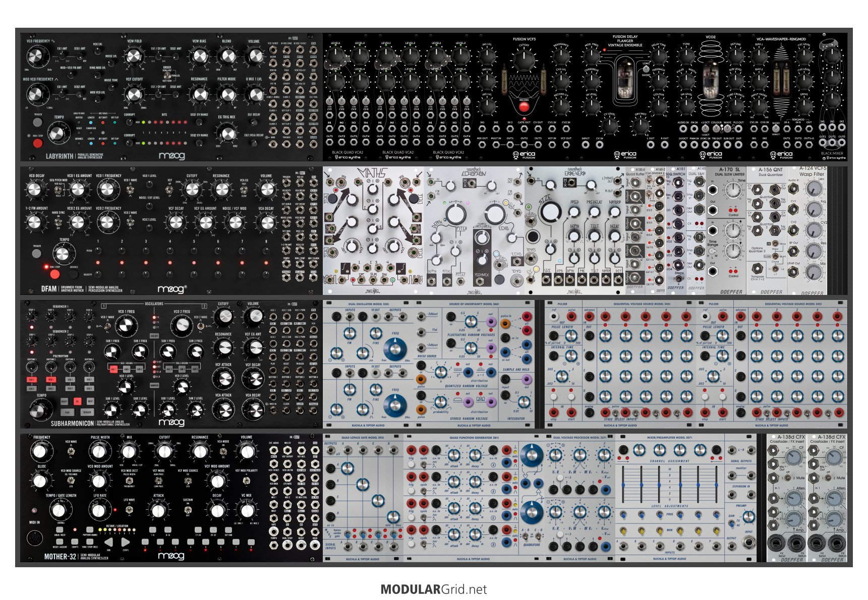Click the Volume knob on Subharmonicon

click(253, 318)
